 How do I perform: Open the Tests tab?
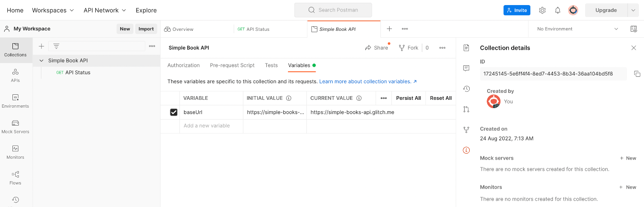[x=271, y=65]
